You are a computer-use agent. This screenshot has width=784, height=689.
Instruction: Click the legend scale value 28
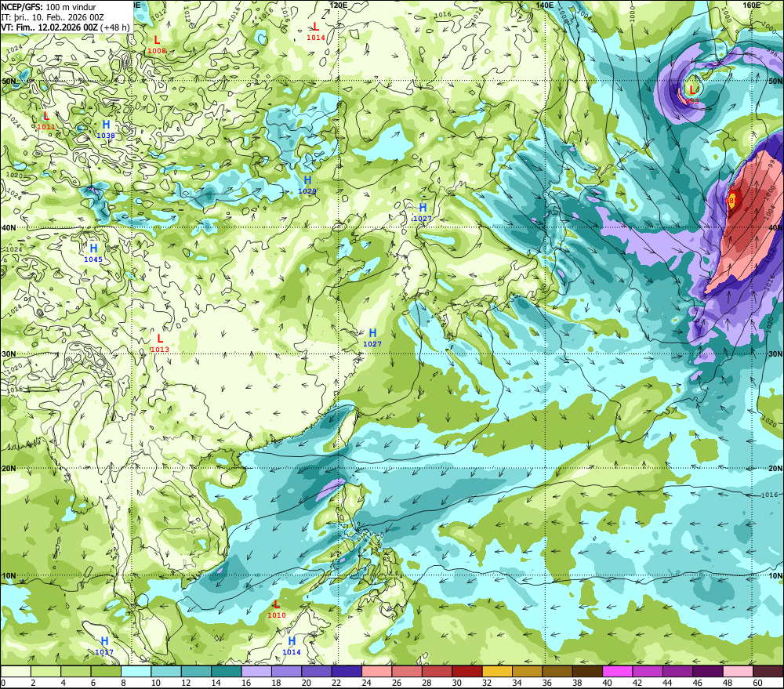(426, 683)
